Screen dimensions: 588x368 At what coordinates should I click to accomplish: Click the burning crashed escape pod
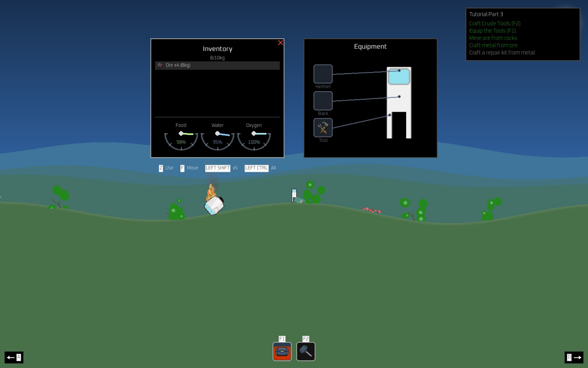[x=214, y=205]
